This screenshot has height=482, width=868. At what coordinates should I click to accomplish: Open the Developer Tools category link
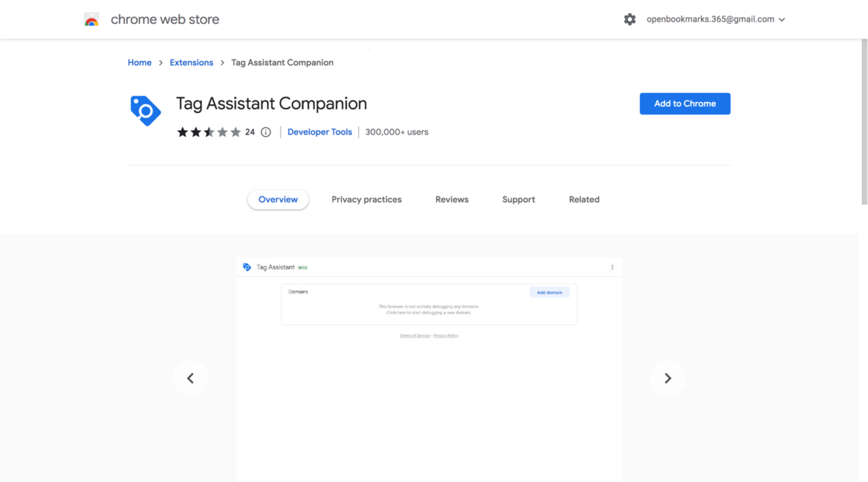tap(320, 132)
